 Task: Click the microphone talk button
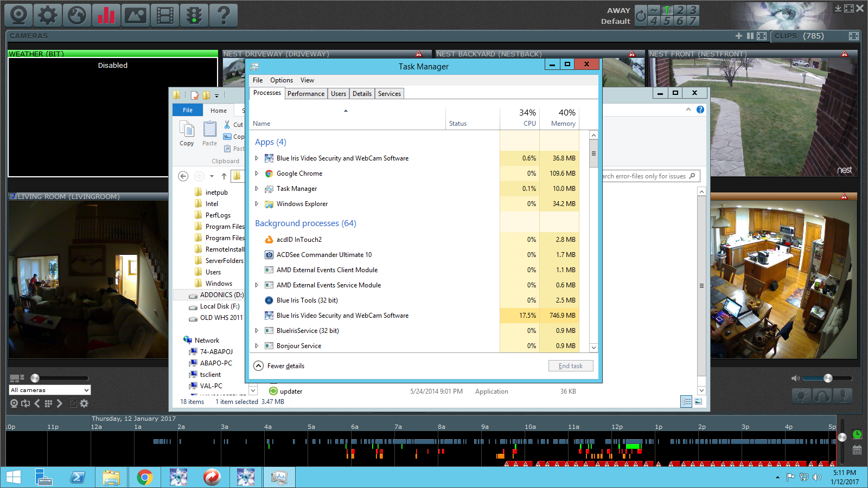(x=843, y=396)
